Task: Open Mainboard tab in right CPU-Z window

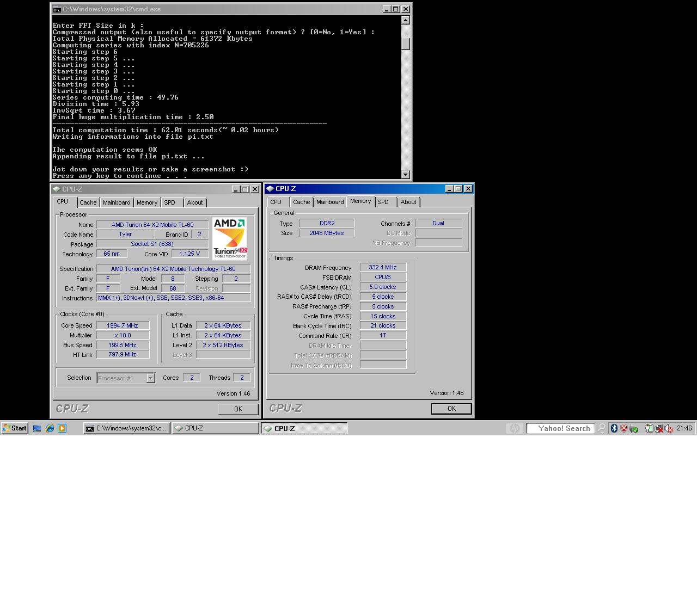Action: 330,202
